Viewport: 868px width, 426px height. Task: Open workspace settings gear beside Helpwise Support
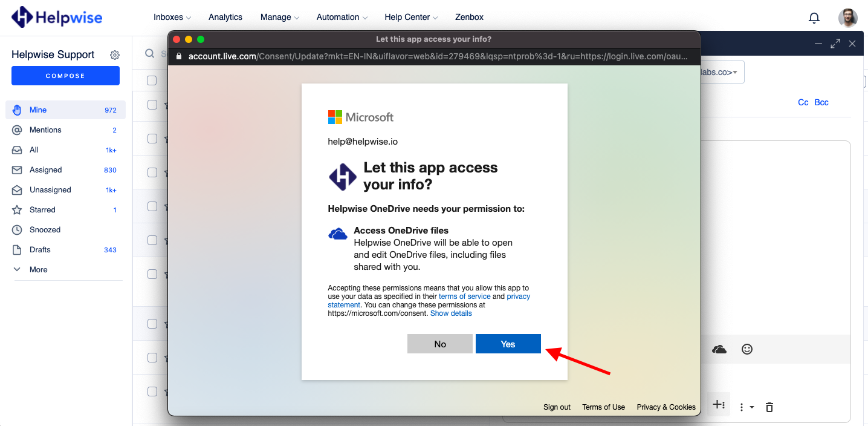coord(115,54)
